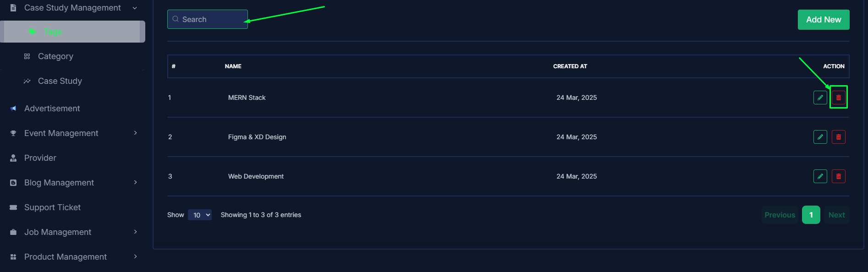Click the edit pencil for Figma & XD Design
The image size is (868, 272).
pos(820,137)
